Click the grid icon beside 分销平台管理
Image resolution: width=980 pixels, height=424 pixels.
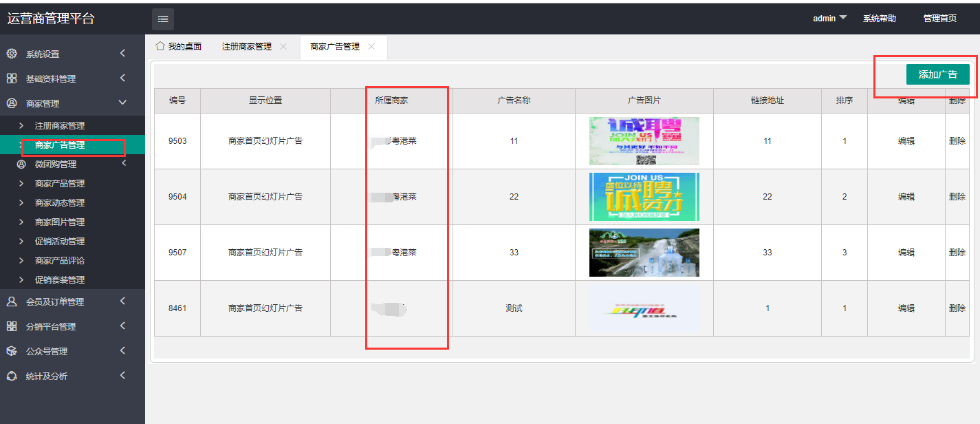pyautogui.click(x=12, y=326)
